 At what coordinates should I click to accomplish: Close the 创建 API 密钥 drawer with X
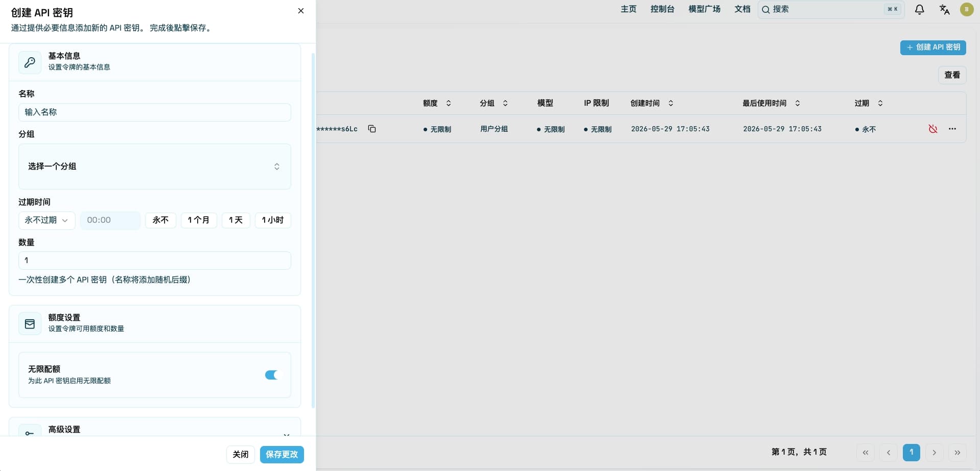(x=301, y=11)
